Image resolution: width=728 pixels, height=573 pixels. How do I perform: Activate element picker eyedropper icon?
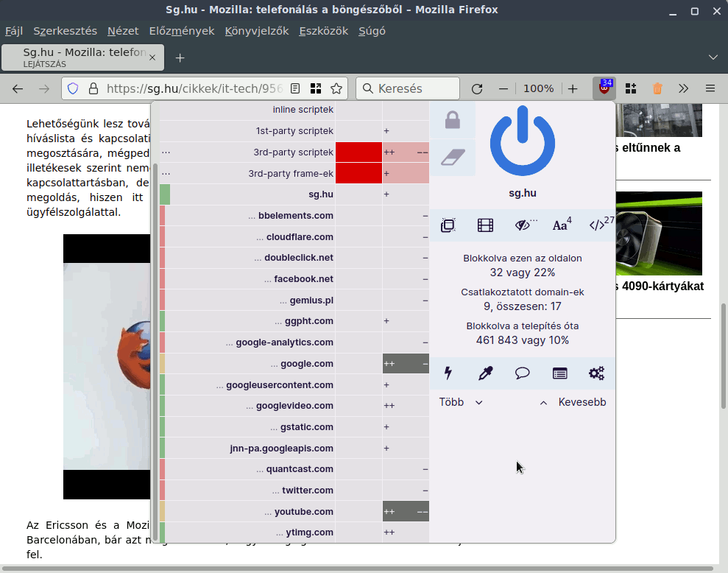(x=485, y=373)
